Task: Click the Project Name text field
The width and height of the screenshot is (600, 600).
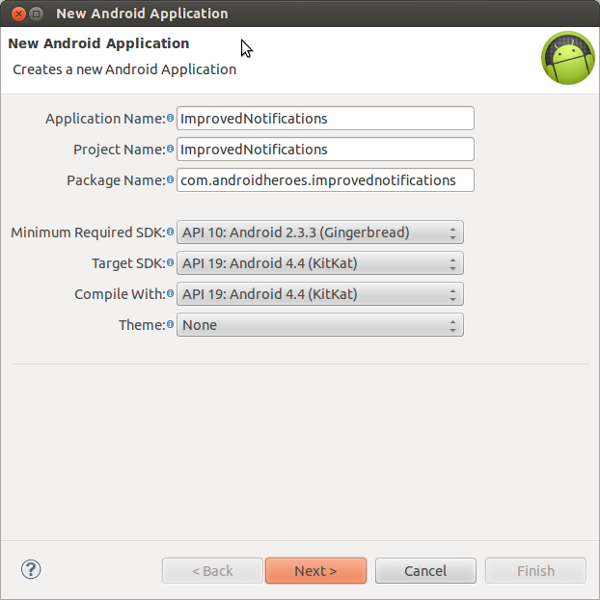Action: pos(325,149)
